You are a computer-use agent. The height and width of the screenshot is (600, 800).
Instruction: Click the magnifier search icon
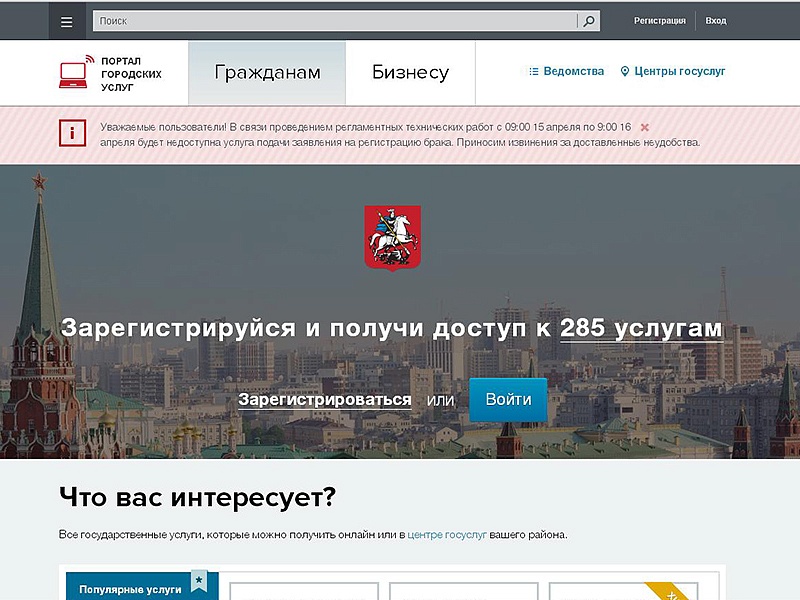(589, 21)
